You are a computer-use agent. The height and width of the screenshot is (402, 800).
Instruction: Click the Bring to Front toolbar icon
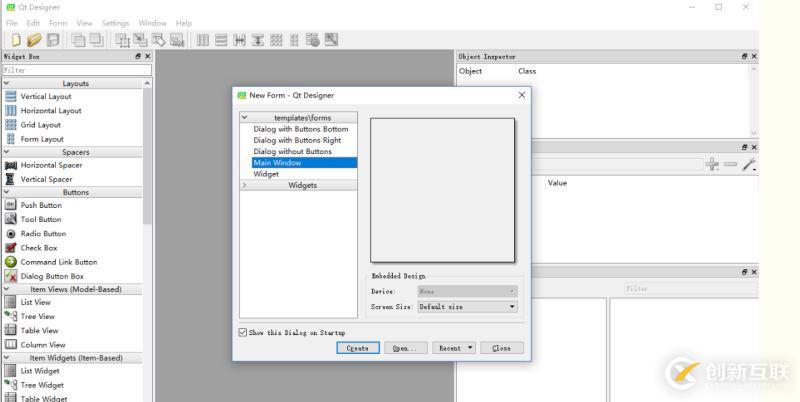tap(96, 40)
